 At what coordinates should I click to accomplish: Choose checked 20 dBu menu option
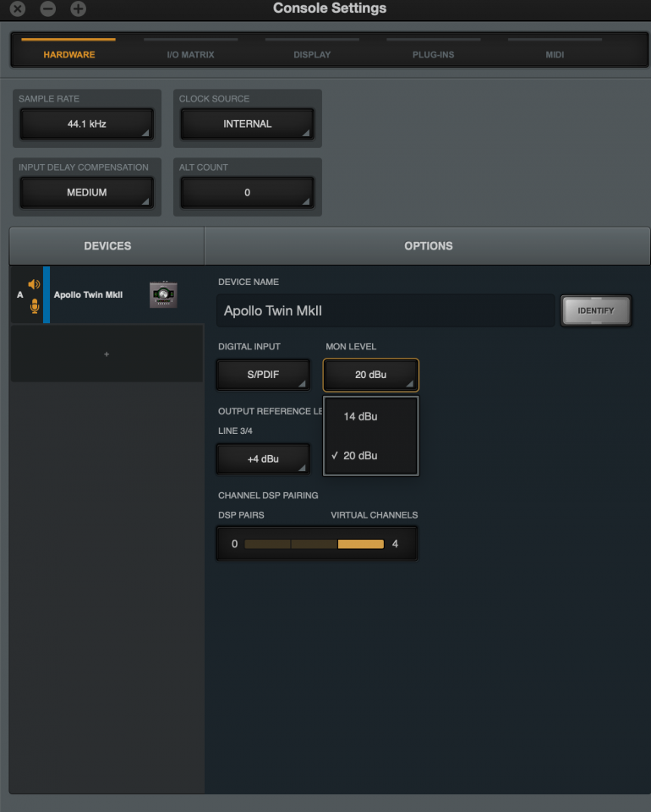click(370, 456)
